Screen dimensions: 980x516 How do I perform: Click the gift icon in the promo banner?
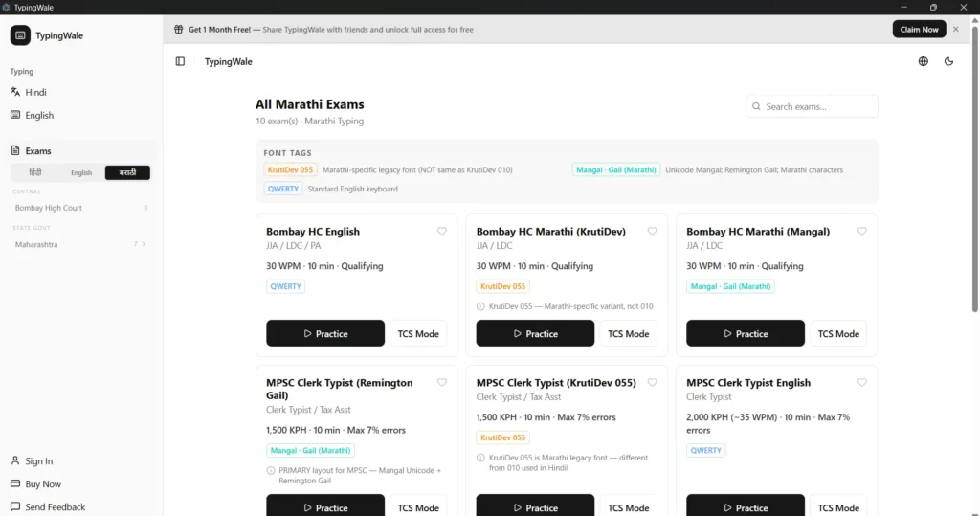179,30
